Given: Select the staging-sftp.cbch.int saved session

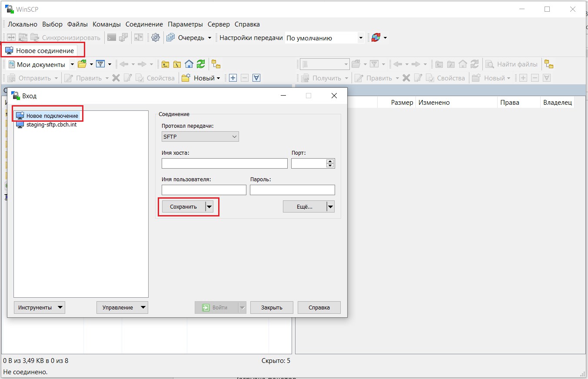Looking at the screenshot, I should pos(51,124).
